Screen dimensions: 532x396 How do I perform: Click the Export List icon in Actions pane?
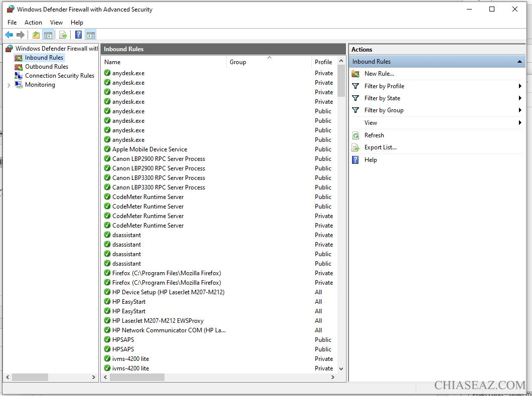pyautogui.click(x=356, y=147)
